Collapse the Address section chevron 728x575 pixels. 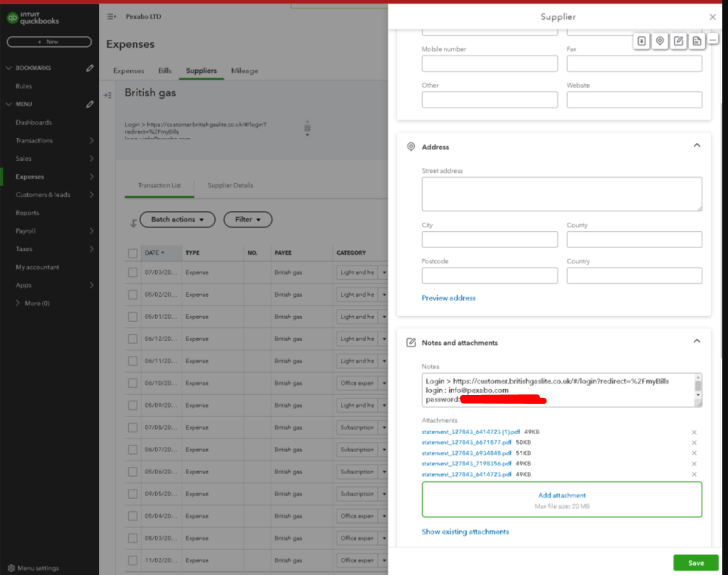pyautogui.click(x=697, y=145)
